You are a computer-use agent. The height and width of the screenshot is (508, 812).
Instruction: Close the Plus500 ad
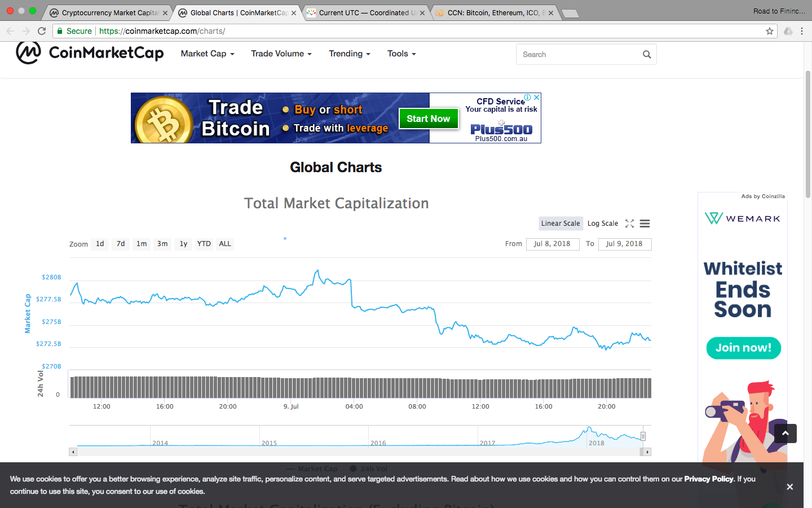tap(537, 97)
